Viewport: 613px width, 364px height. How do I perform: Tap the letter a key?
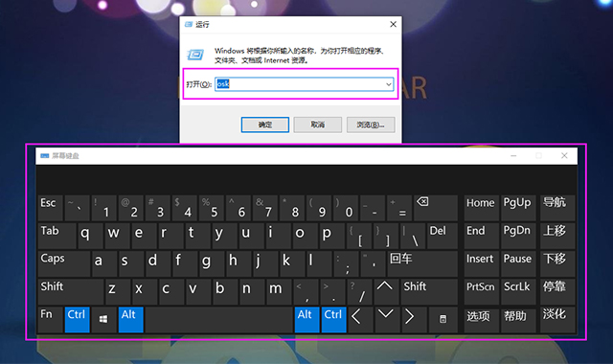point(104,264)
